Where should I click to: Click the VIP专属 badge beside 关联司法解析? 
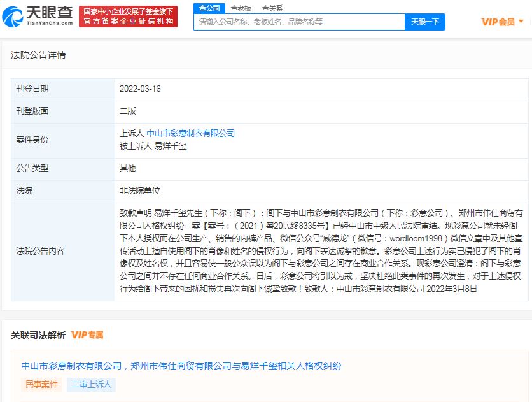pos(88,334)
